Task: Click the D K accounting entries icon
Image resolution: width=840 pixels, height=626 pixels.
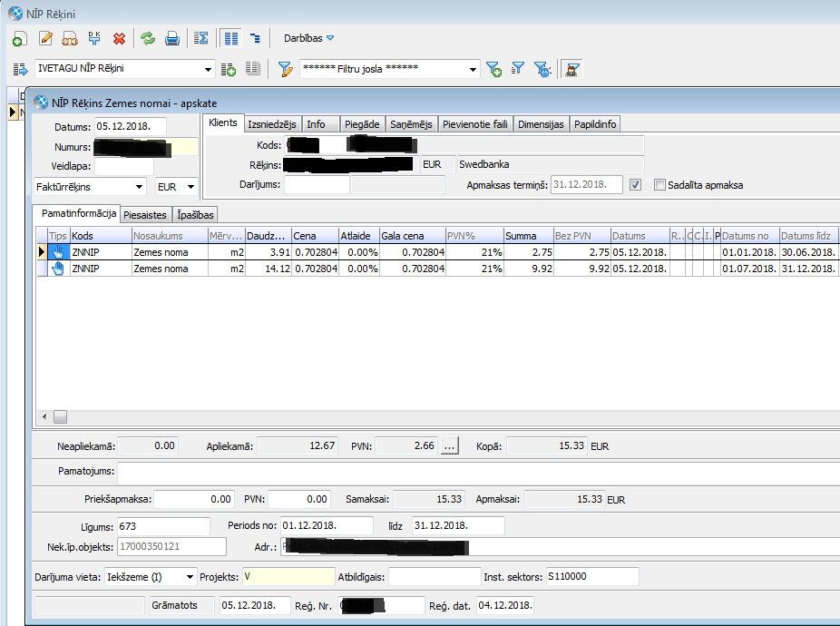Action: [x=94, y=38]
